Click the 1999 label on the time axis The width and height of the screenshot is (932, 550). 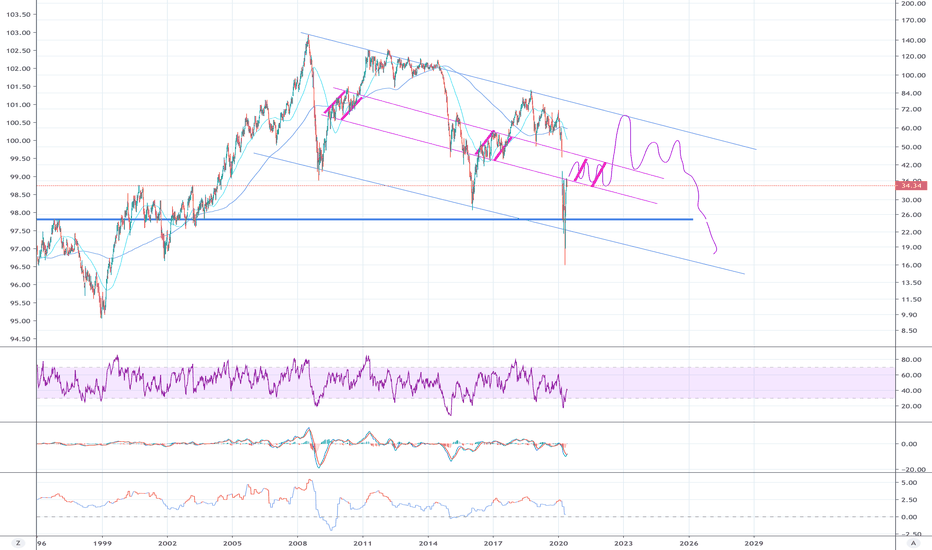pyautogui.click(x=102, y=543)
